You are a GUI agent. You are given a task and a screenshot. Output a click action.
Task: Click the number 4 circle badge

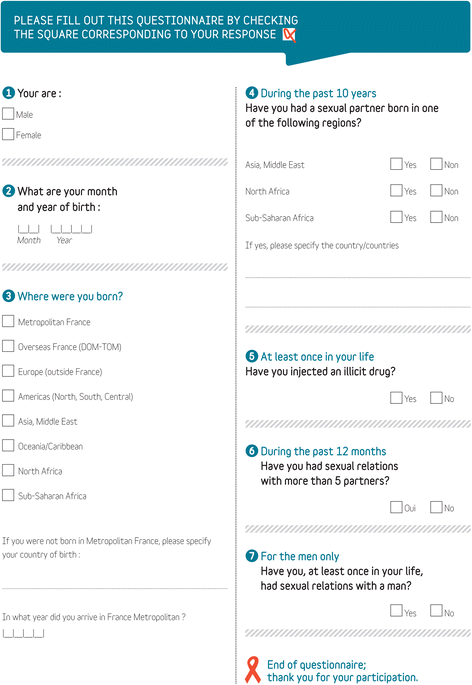click(251, 93)
